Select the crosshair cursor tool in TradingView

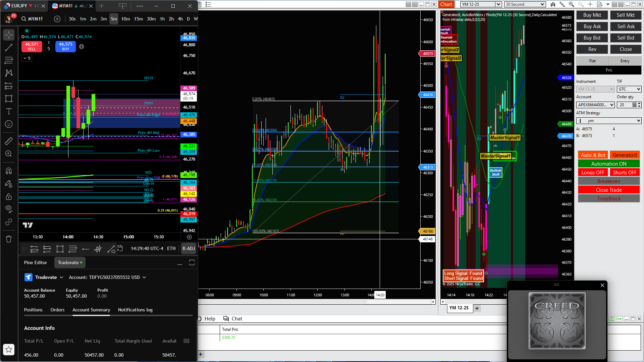click(9, 35)
